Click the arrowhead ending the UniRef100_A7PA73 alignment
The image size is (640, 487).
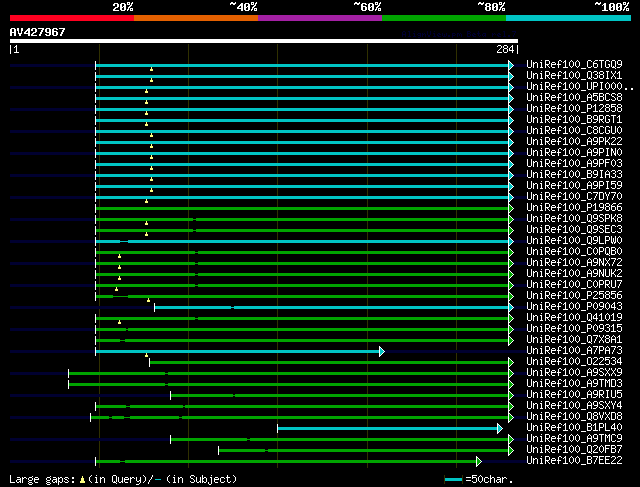(382, 351)
